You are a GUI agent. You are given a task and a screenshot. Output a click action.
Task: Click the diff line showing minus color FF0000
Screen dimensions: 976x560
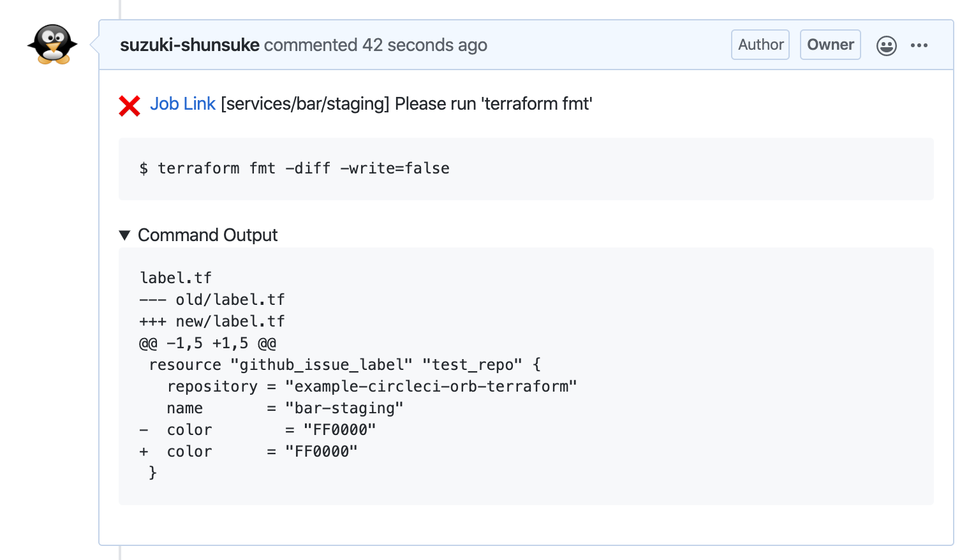[x=258, y=429]
